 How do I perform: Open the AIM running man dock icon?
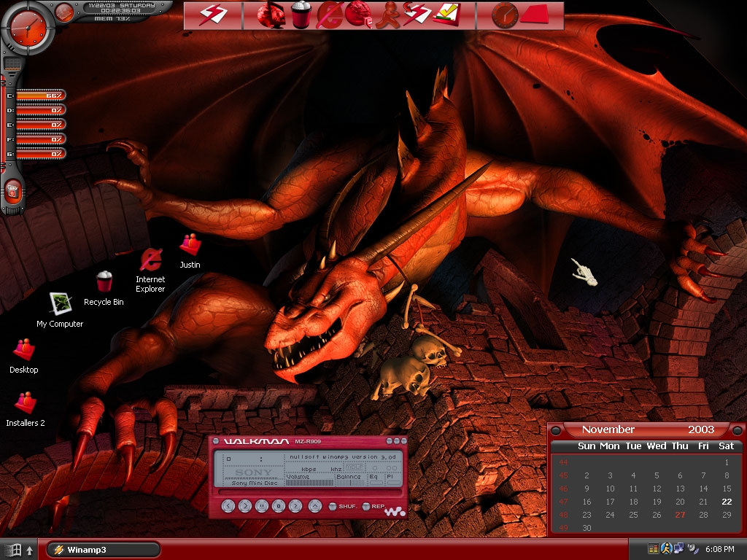point(387,15)
